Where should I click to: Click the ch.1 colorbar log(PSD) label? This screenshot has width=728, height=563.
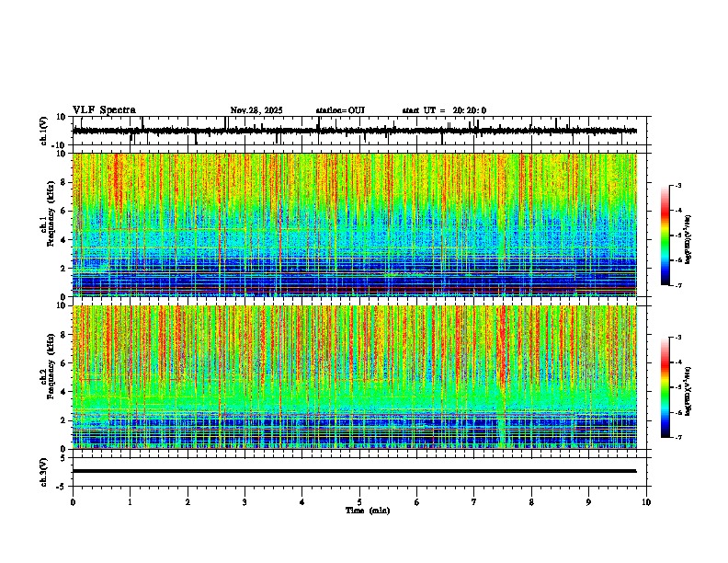[688, 240]
